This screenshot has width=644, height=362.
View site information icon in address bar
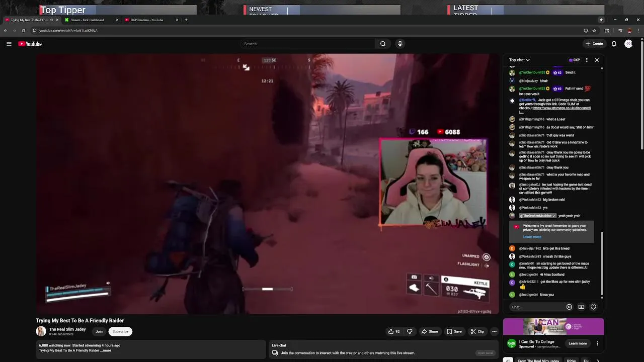[x=34, y=31]
